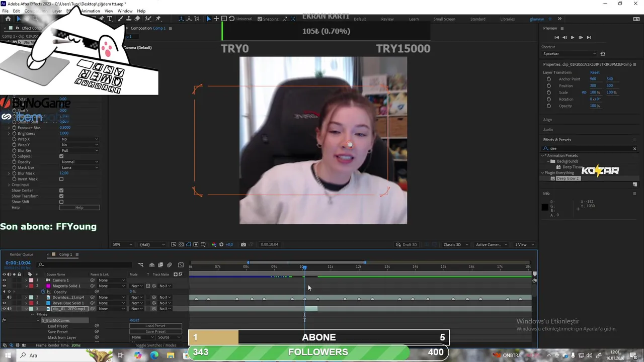
Task: Toggle mask and shape path visibility icon
Action: (x=189, y=245)
